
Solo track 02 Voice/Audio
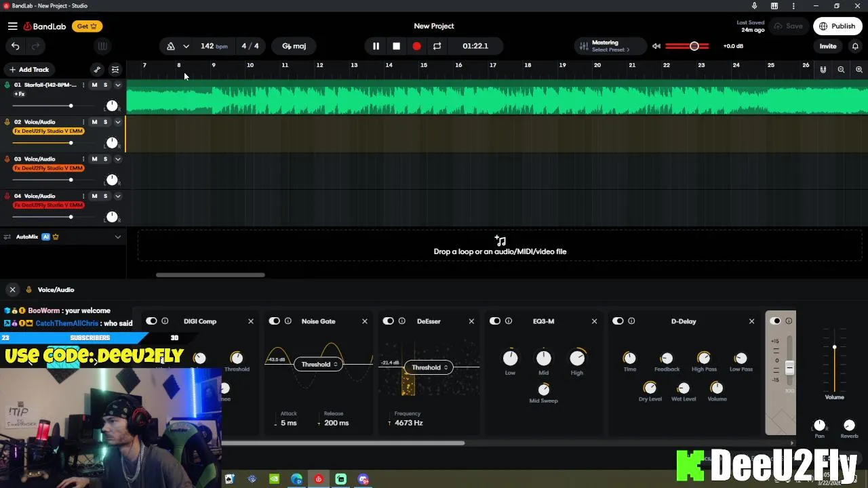click(105, 122)
